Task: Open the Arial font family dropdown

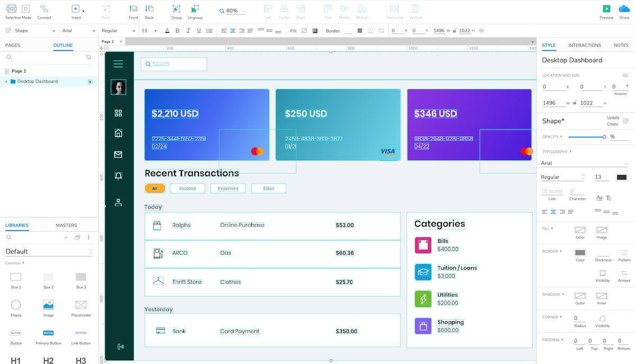Action: pyautogui.click(x=78, y=30)
